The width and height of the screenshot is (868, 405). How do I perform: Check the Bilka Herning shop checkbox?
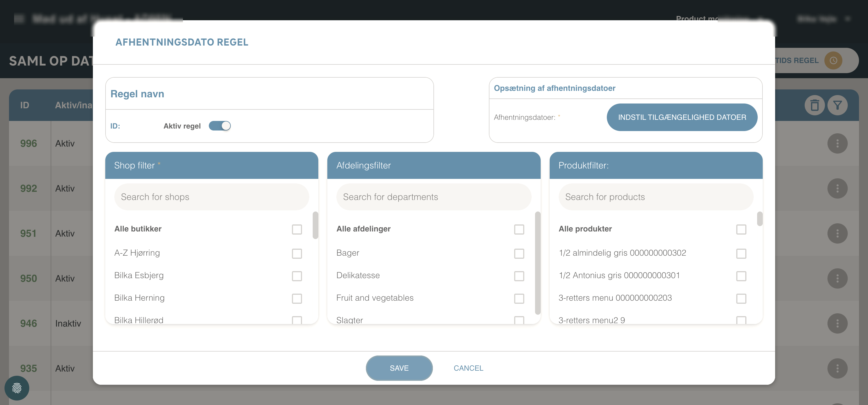297,298
